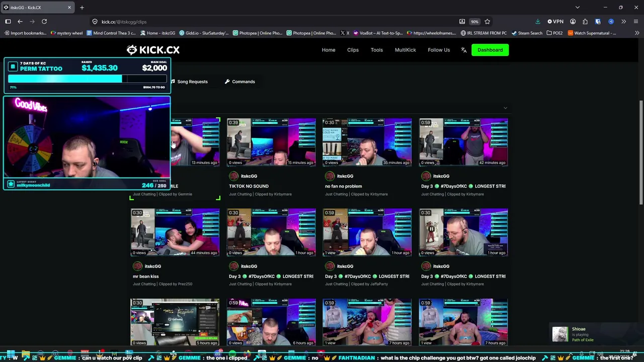Click the green Dashboard button
Viewport: 644px width, 362px height.
click(490, 50)
